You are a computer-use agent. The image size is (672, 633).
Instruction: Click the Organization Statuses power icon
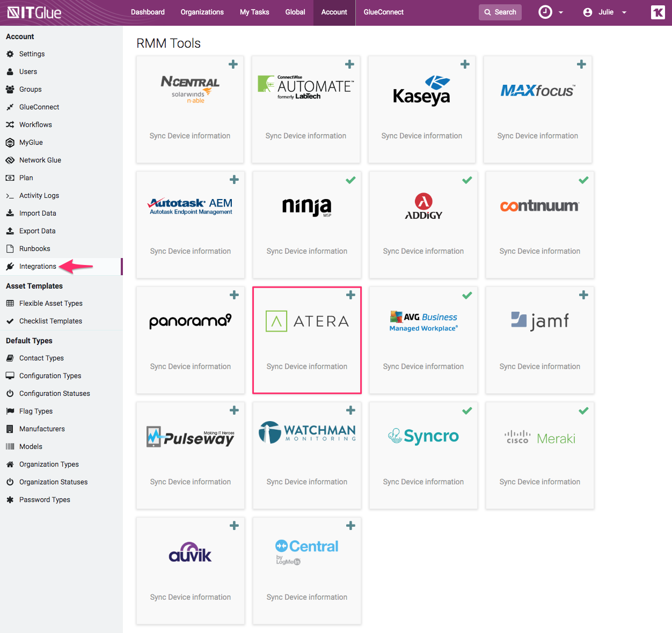(x=10, y=482)
